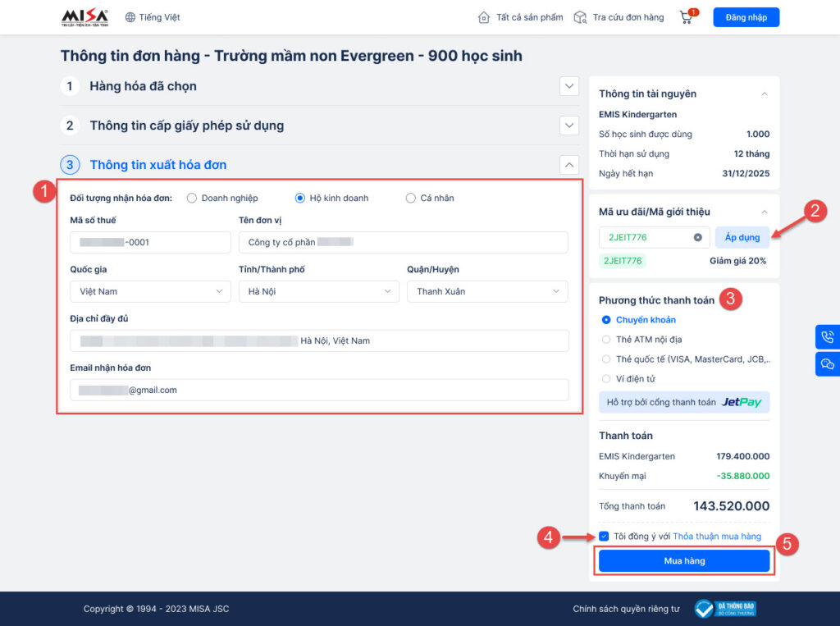Open Tra cứu đơn hàng
This screenshot has height=626, width=840.
point(628,17)
